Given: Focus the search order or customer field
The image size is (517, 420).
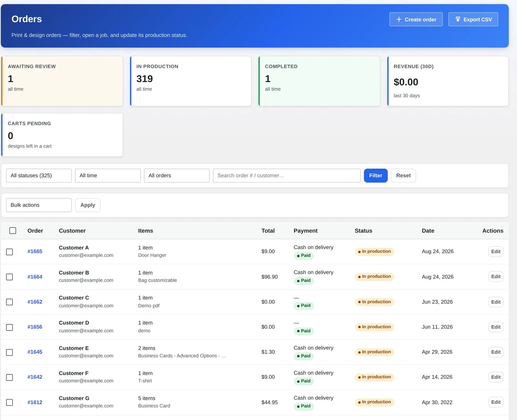Looking at the screenshot, I should pos(287,175).
